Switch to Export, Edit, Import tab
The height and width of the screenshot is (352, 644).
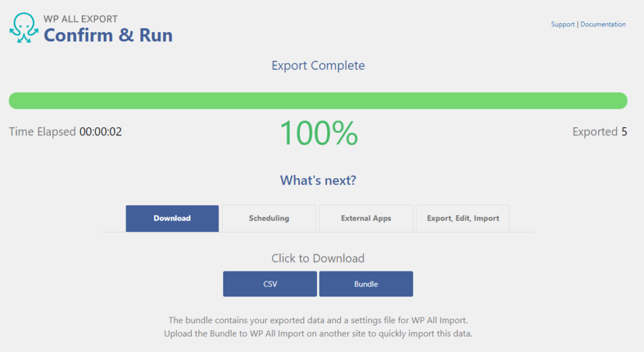pos(463,219)
